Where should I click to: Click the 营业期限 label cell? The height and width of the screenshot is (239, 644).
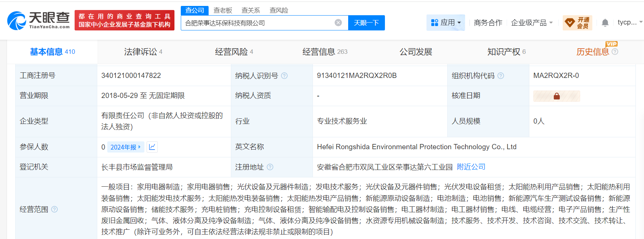[56, 96]
